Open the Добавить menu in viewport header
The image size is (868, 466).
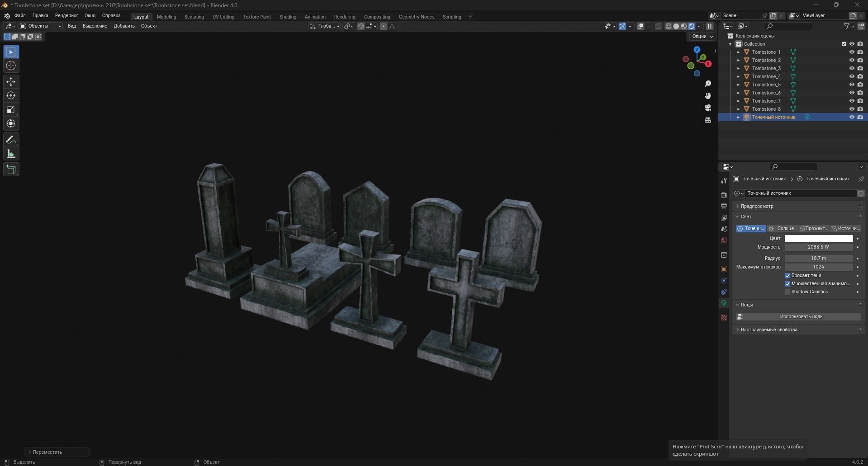[x=124, y=26]
